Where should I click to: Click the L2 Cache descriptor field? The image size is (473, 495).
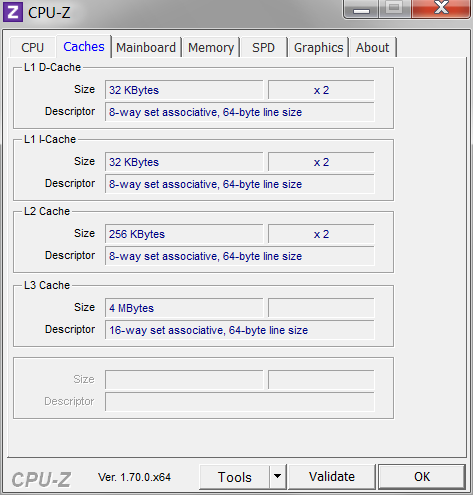[240, 256]
